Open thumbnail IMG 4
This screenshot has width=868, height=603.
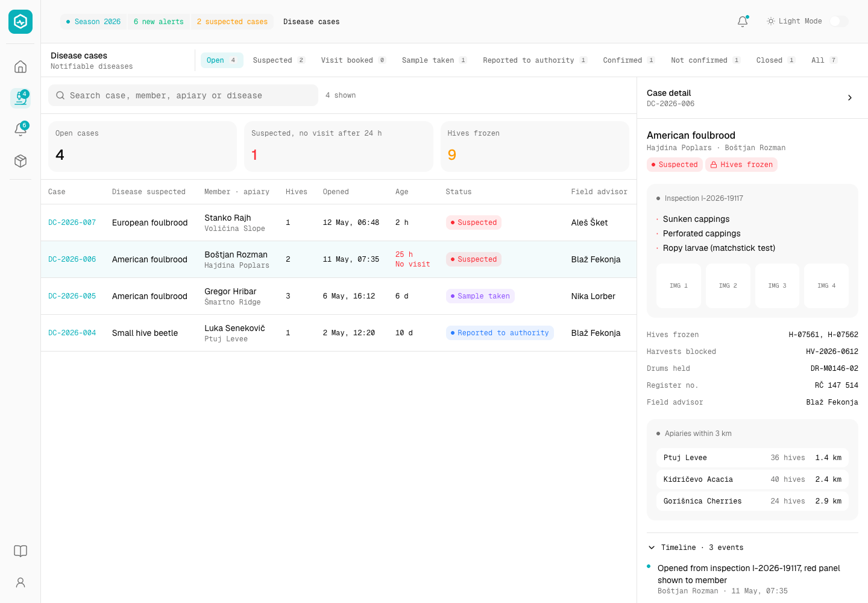(x=826, y=286)
